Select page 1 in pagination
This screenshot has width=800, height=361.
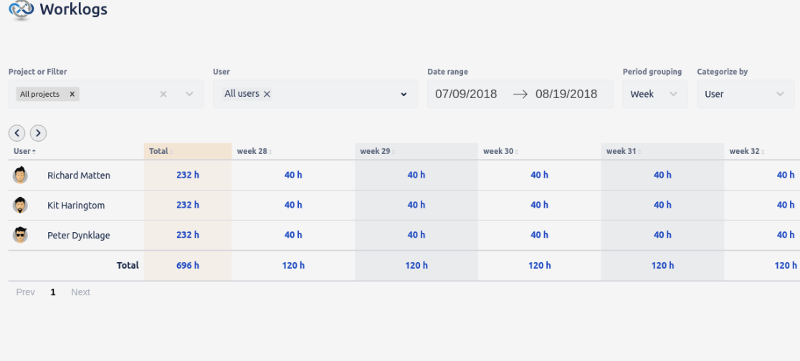pyautogui.click(x=53, y=292)
